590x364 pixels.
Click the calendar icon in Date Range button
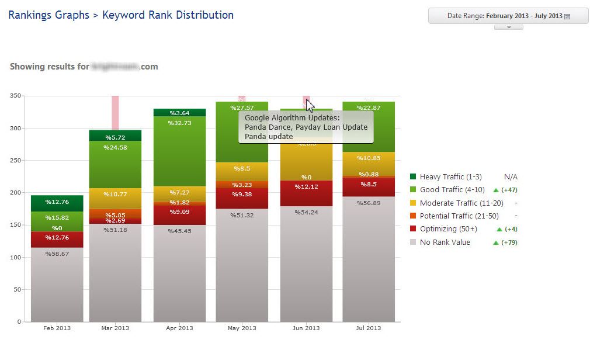567,16
